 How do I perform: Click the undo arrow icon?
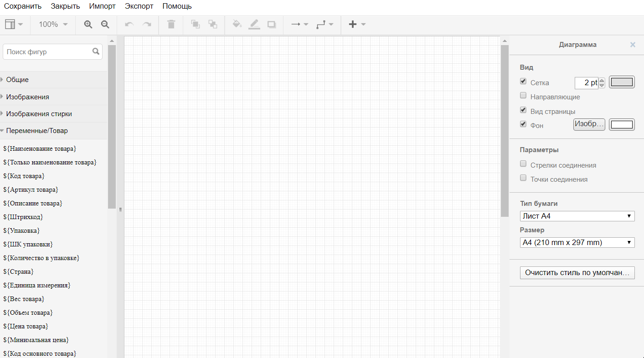[x=129, y=25]
